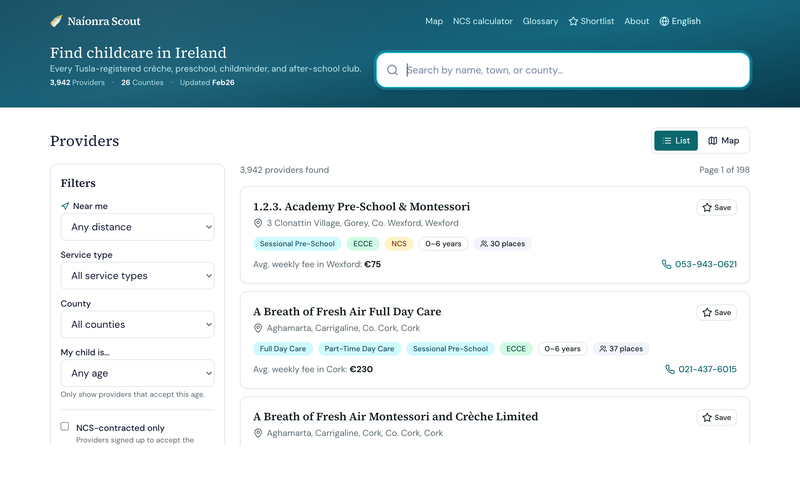Enable the NCS-contracted only checkbox
800x500 pixels.
[65, 427]
